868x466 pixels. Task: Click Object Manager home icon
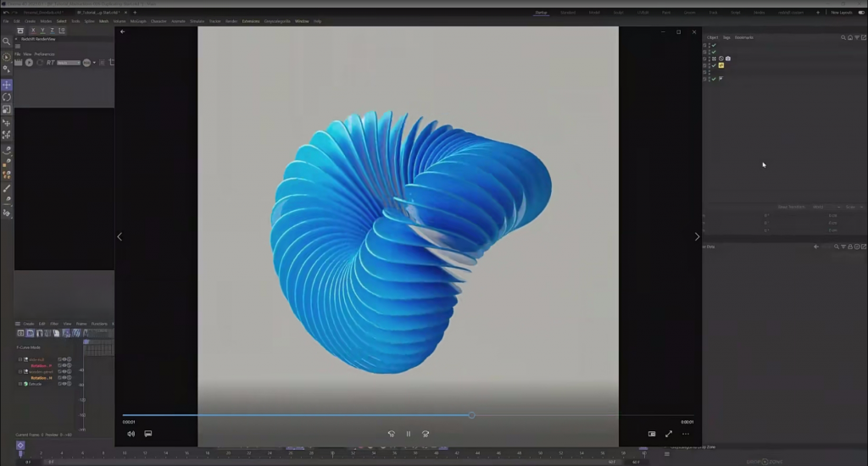[850, 37]
